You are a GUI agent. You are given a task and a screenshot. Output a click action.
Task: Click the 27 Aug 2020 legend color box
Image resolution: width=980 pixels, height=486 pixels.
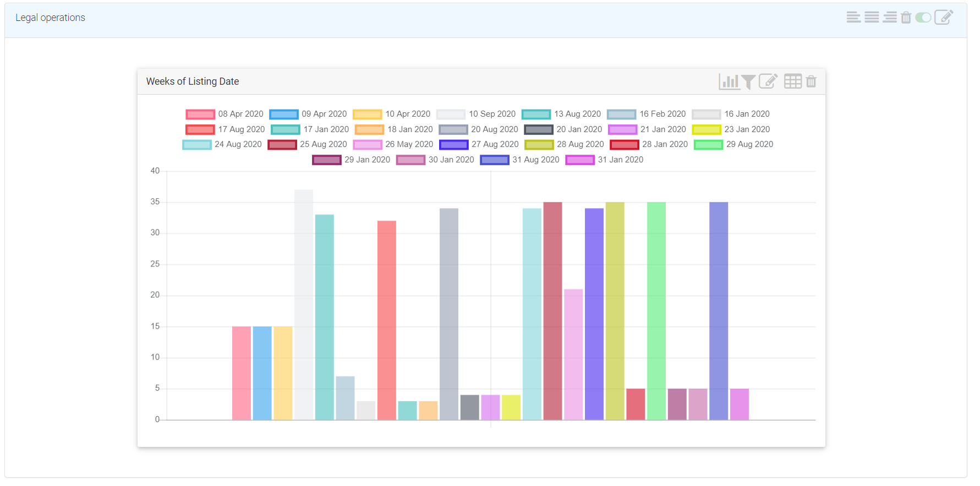[453, 145]
